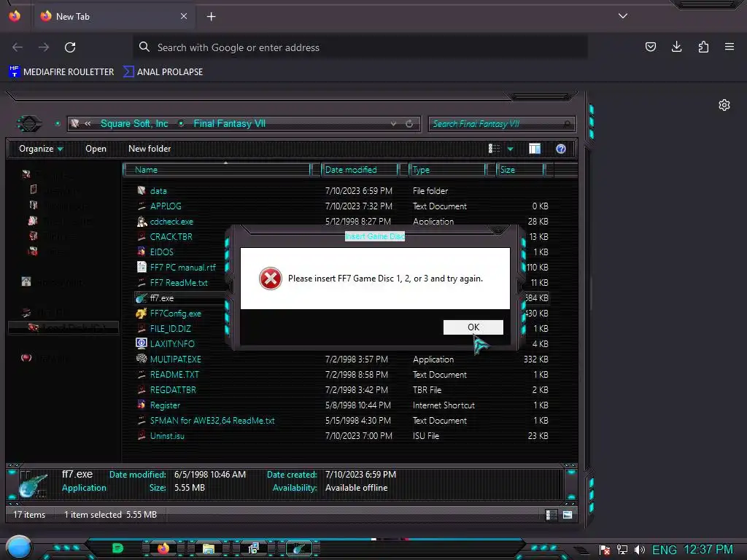Viewport: 747px width, 560px height.
Task: Select the ff7.exe meteor icon
Action: (x=142, y=298)
